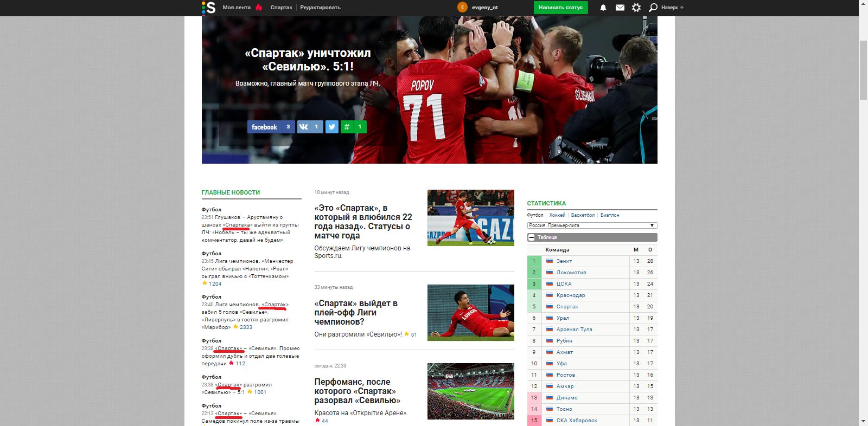The image size is (868, 426).
Task: Click the 44 comments count on Перфоманс article
Action: (321, 421)
